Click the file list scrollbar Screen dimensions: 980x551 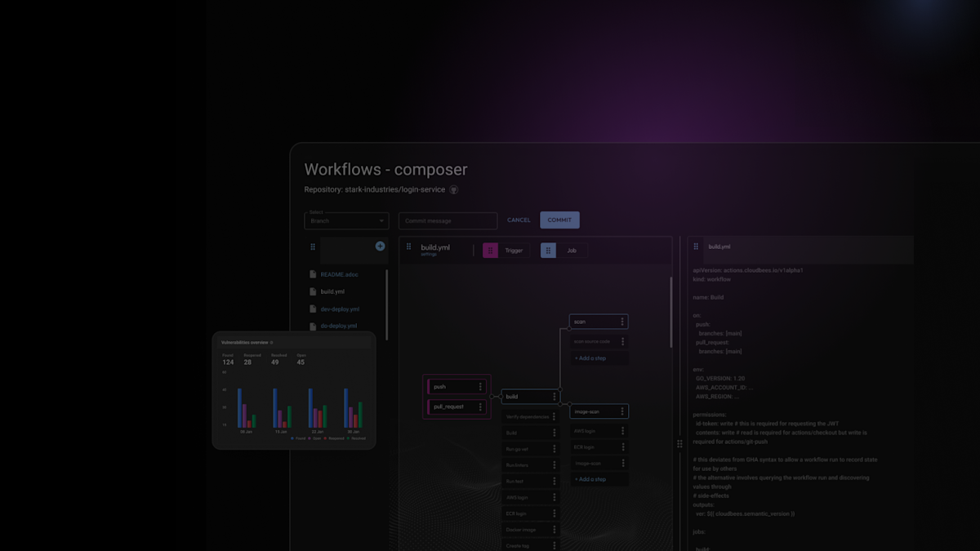pyautogui.click(x=386, y=304)
